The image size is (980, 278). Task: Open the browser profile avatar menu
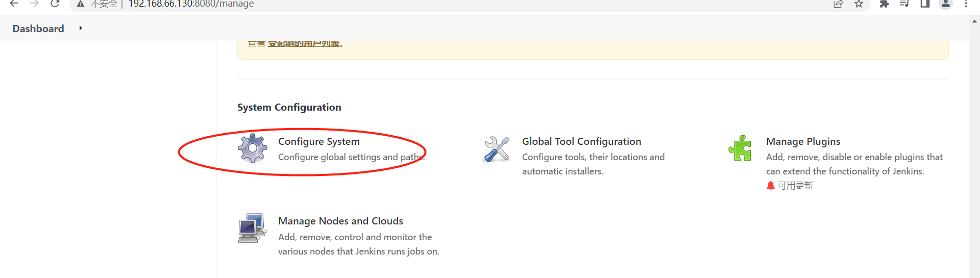946,4
